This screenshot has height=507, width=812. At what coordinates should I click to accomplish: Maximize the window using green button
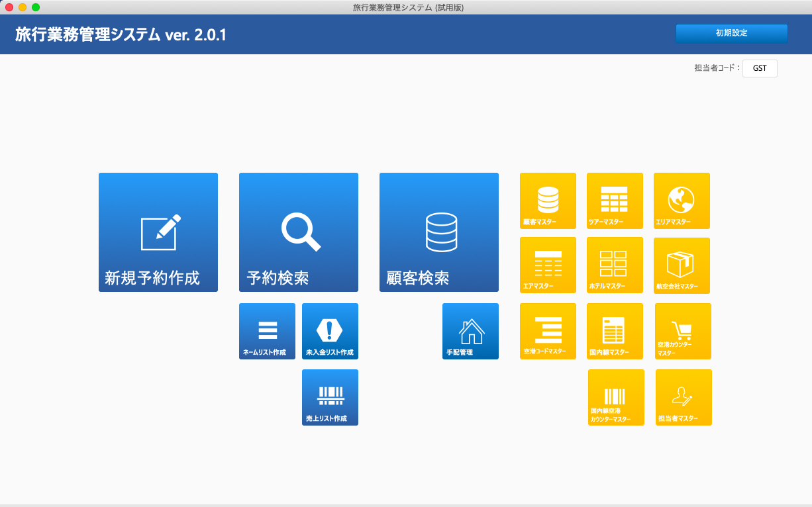[36, 7]
